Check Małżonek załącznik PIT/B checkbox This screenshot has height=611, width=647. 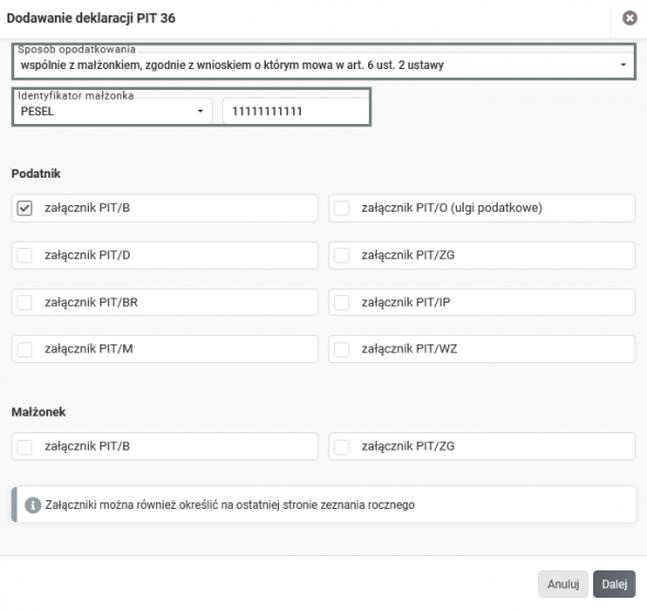coord(24,446)
